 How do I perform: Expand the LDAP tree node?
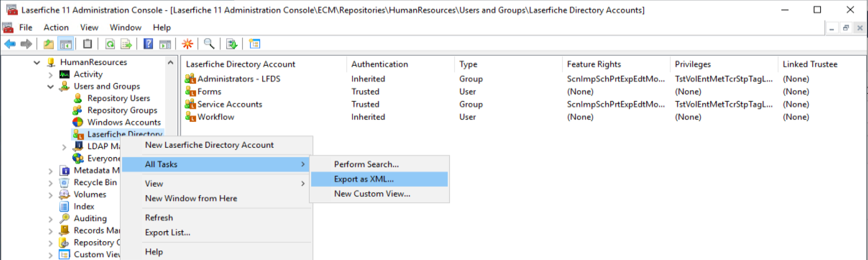[x=64, y=147]
